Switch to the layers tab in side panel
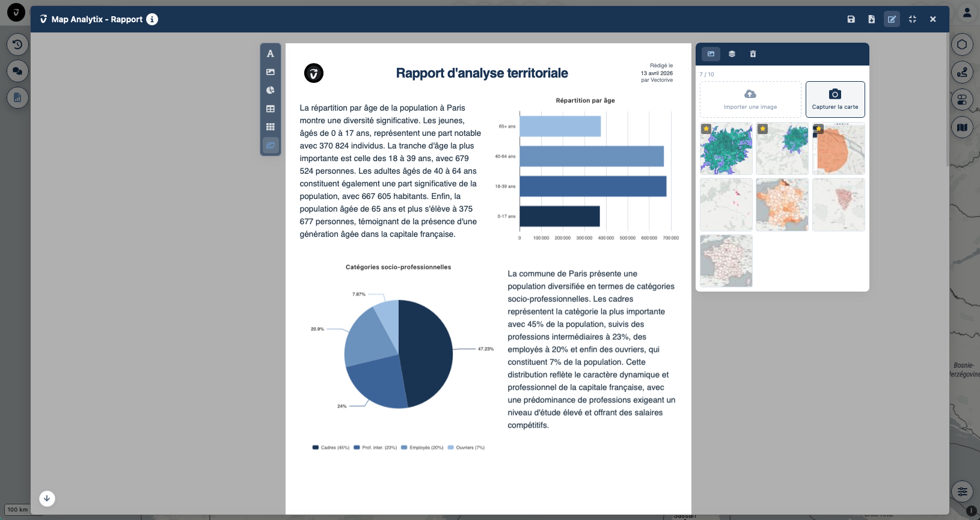Image resolution: width=980 pixels, height=520 pixels. pos(732,54)
